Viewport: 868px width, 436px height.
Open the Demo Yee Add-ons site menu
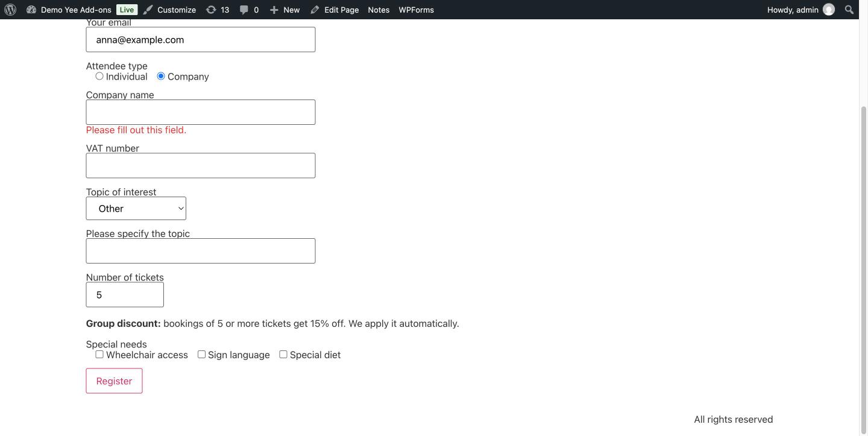69,10
